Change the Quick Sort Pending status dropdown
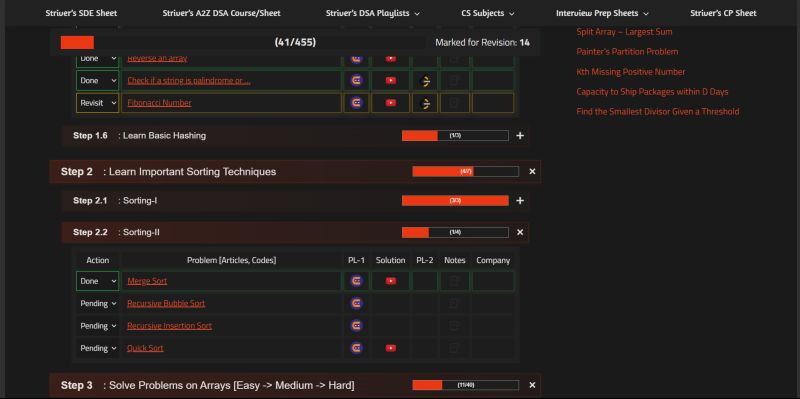The image size is (800, 399). (x=97, y=348)
